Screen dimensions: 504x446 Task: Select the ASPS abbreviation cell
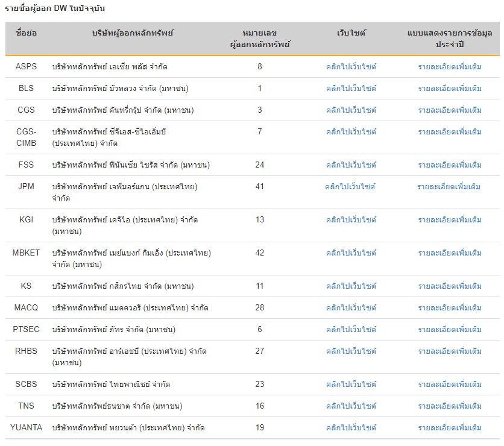(x=26, y=66)
